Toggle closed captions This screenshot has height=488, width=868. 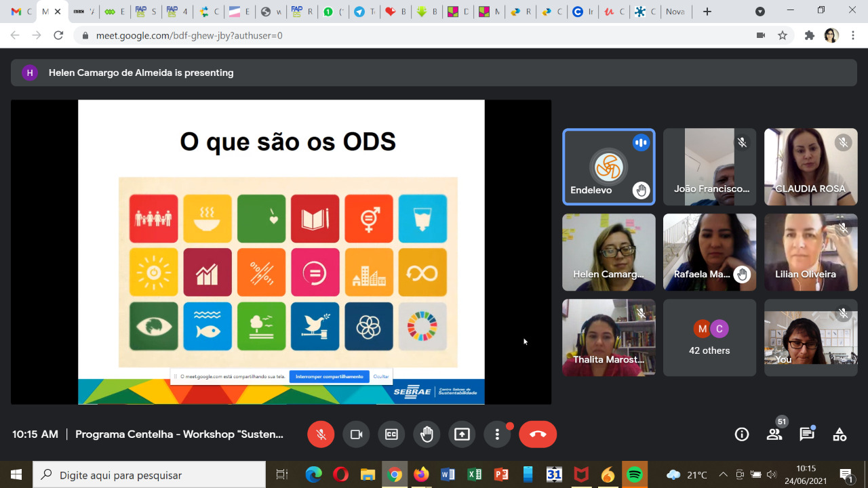[391, 434]
